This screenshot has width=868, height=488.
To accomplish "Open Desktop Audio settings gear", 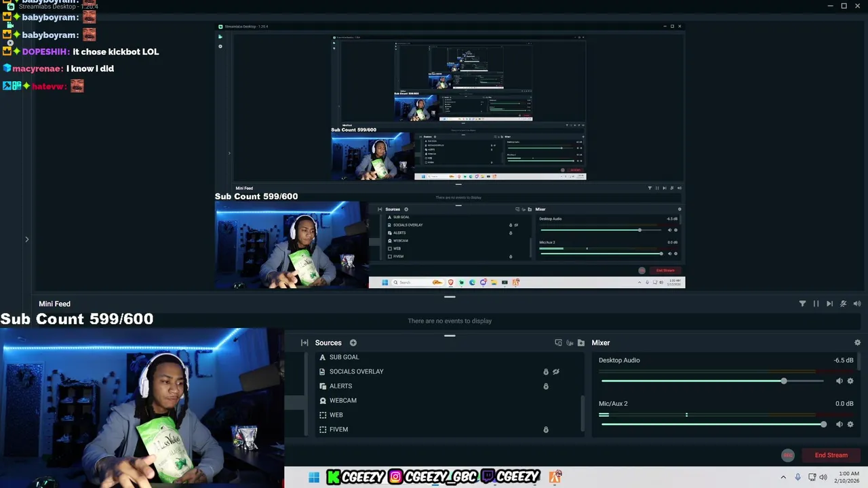I will pyautogui.click(x=850, y=381).
